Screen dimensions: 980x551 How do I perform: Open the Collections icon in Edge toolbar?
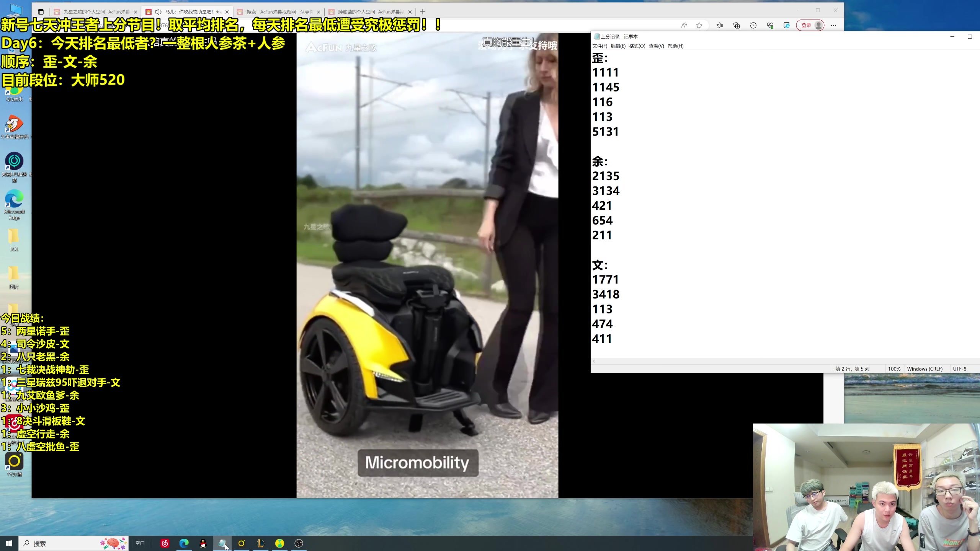737,25
